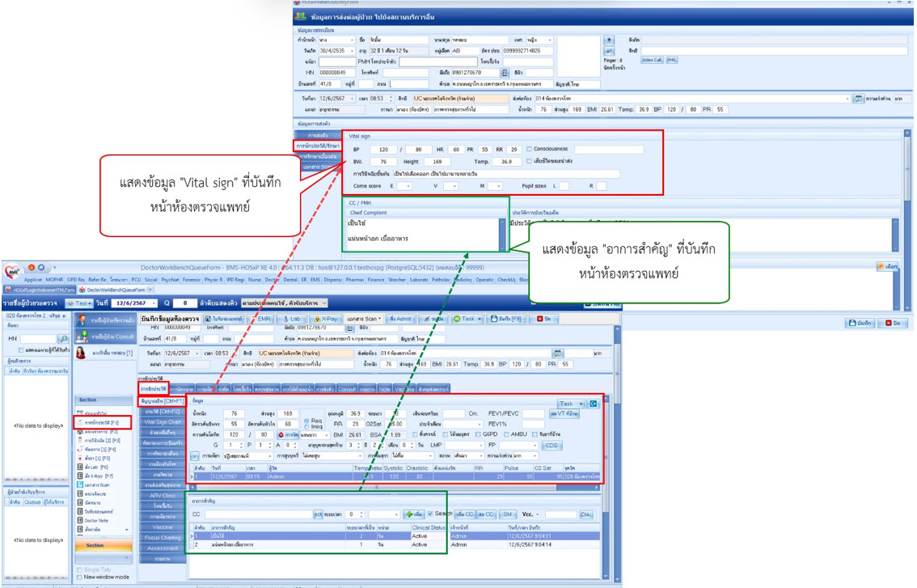This screenshot has height=588, width=917.
Task: Select the Lab [F6] section item
Action: coord(94,467)
